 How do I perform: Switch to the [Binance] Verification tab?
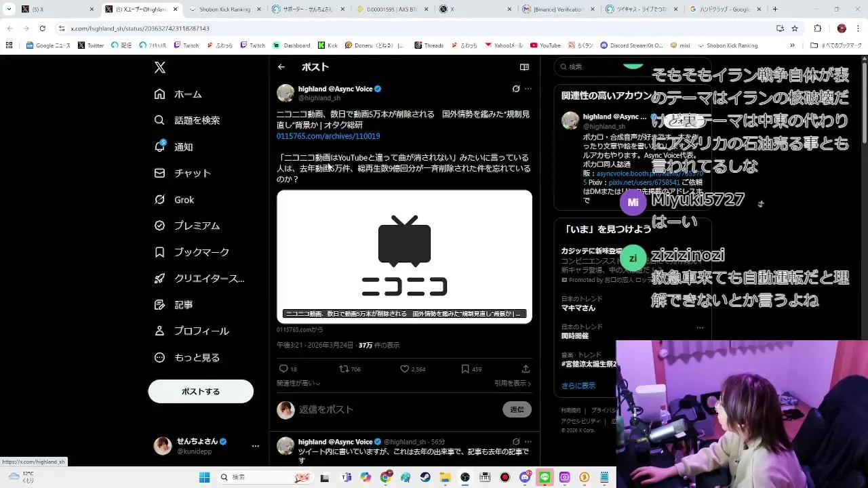[557, 9]
